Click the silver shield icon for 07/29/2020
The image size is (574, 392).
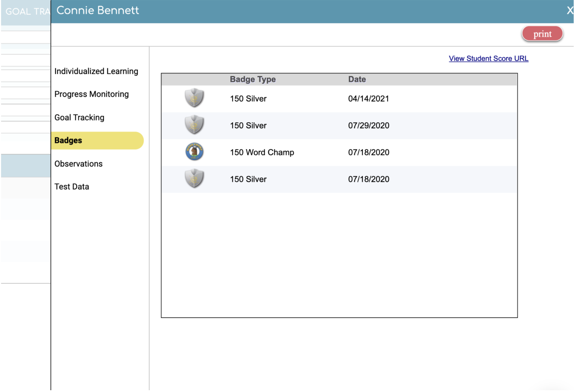(x=194, y=125)
